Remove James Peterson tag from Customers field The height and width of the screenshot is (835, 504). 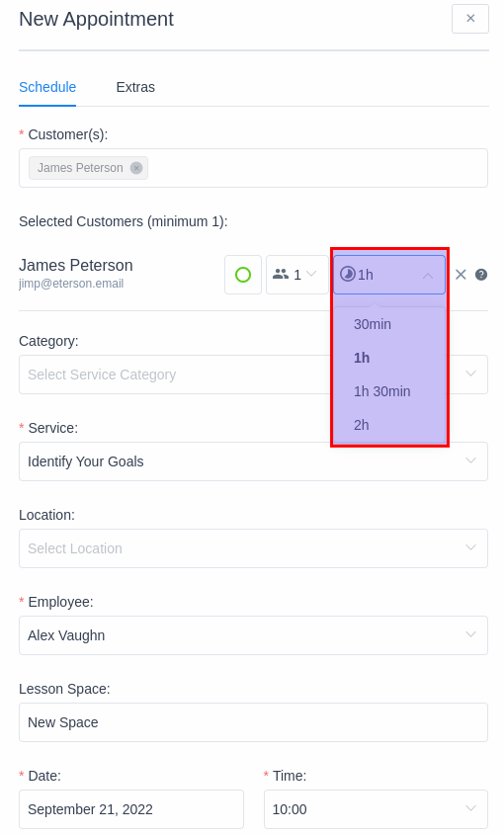pyautogui.click(x=136, y=168)
